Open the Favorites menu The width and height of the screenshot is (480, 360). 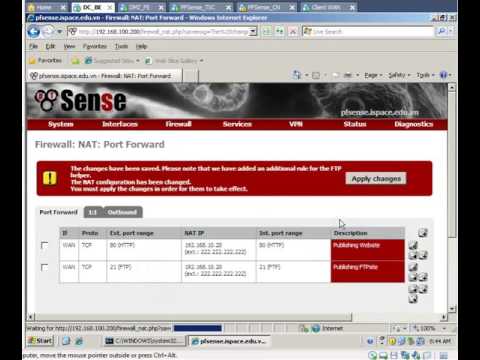pos(95,46)
